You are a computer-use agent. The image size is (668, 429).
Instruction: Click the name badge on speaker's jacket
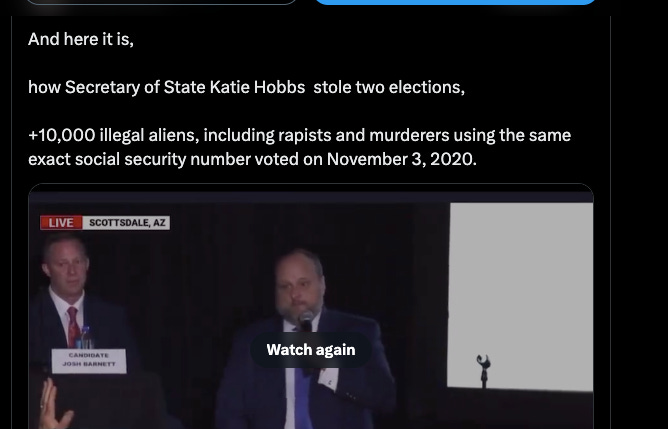coord(329,378)
